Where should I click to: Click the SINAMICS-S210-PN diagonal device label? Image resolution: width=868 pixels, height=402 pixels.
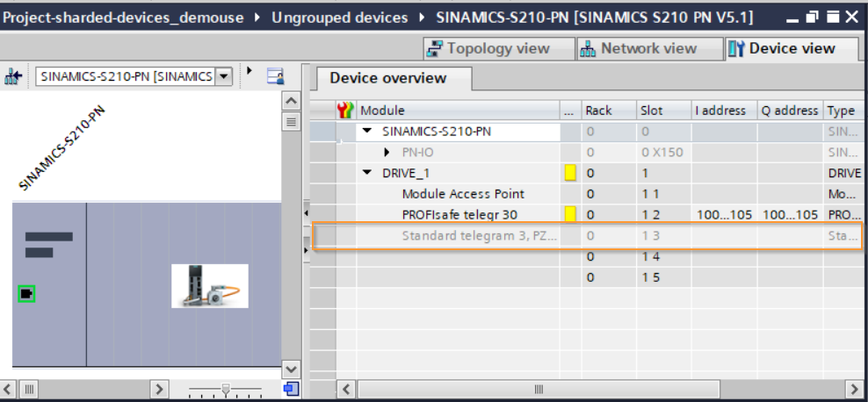[x=61, y=148]
